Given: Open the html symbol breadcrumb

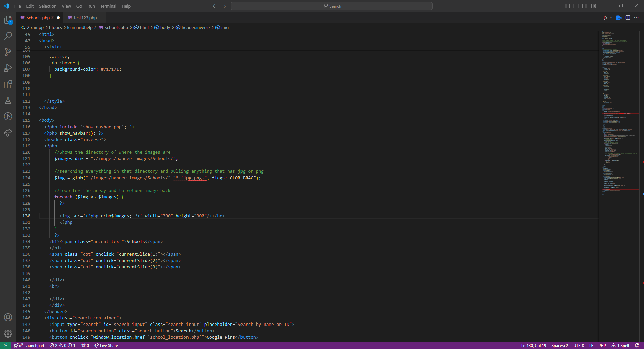Looking at the screenshot, I should click(x=141, y=27).
